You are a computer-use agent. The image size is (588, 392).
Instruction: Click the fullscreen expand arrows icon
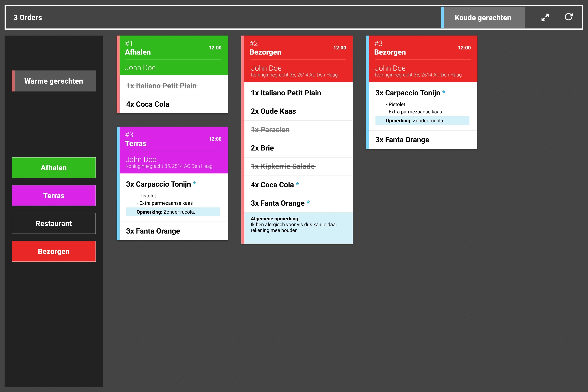click(545, 17)
